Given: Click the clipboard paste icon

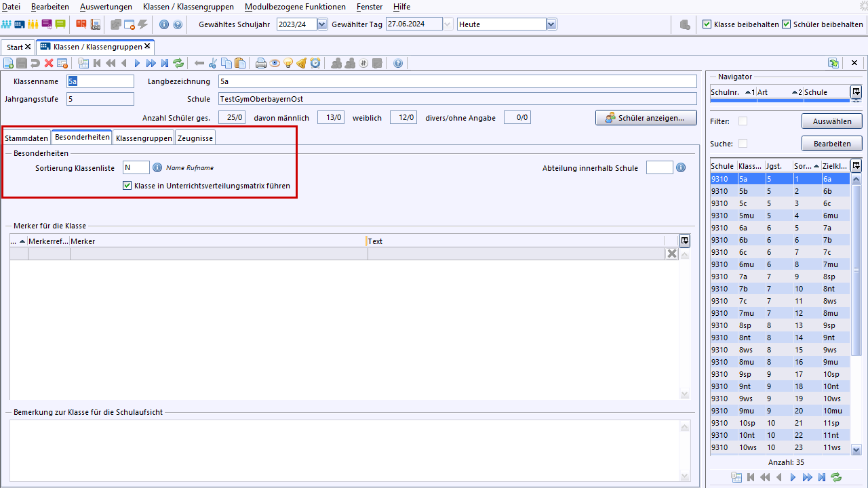Looking at the screenshot, I should 239,63.
